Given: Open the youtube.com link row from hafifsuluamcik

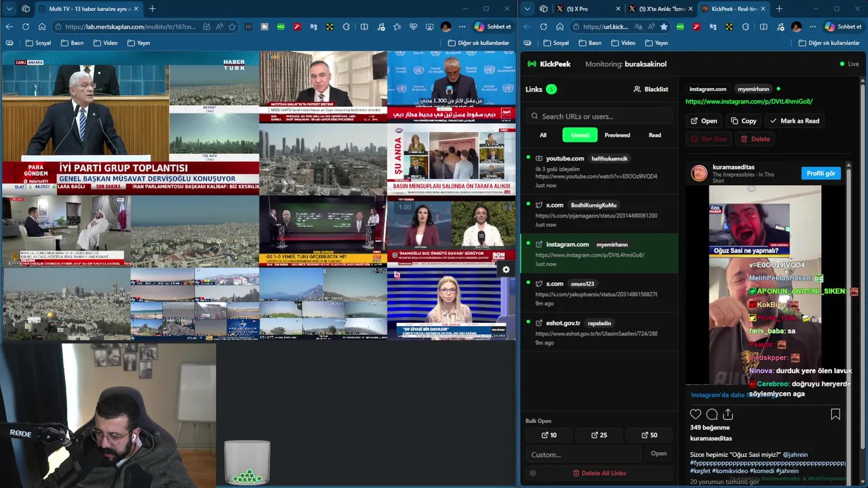Looking at the screenshot, I should [599, 171].
